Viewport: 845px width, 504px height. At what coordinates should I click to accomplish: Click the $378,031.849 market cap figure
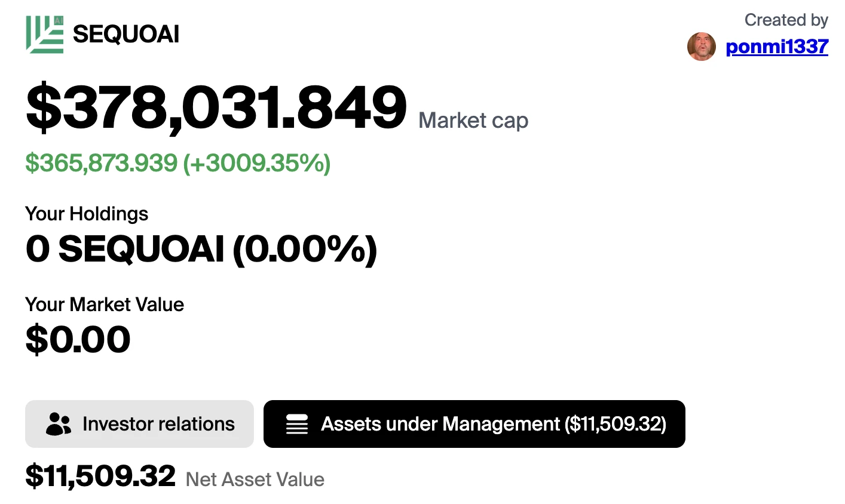pyautogui.click(x=216, y=108)
